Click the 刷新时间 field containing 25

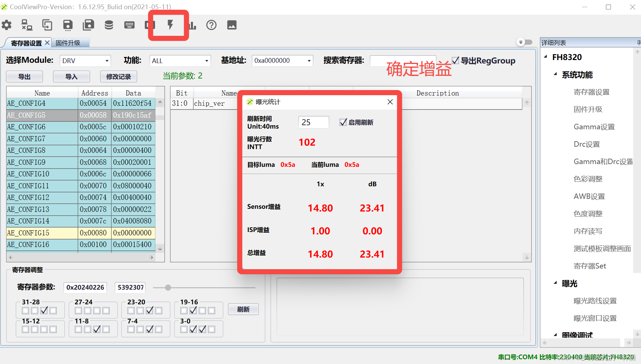pyautogui.click(x=313, y=122)
